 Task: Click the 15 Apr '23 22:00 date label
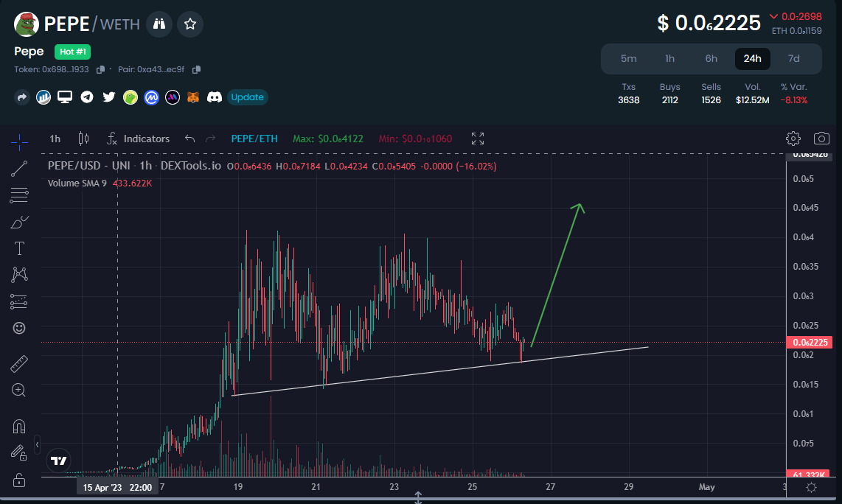(117, 487)
